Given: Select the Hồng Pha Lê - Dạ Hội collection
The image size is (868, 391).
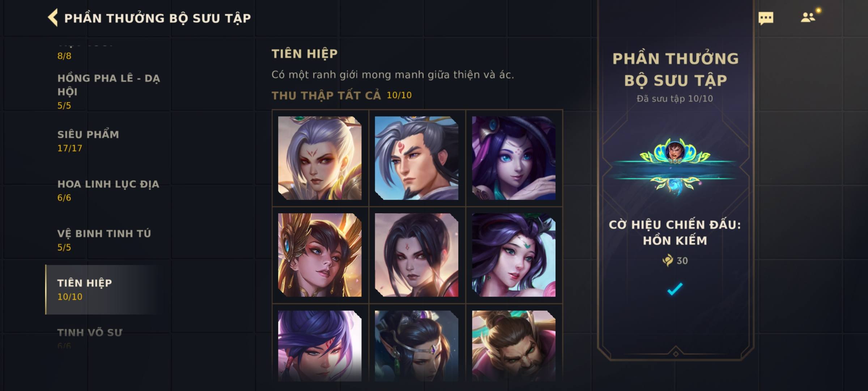Looking at the screenshot, I should tap(109, 91).
